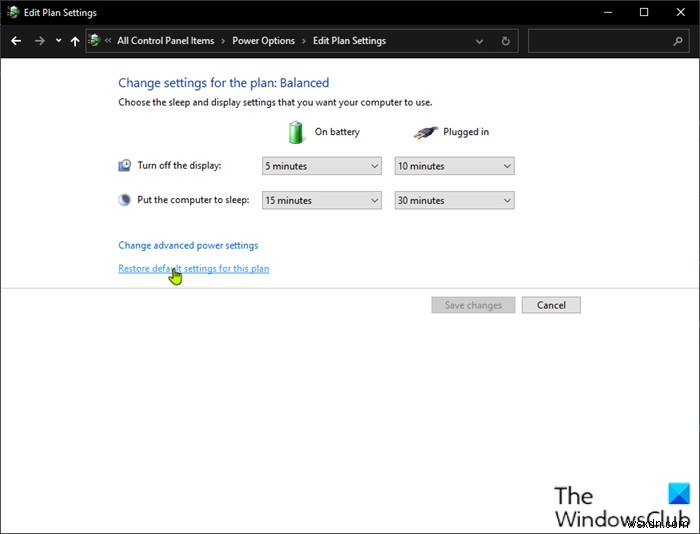700x534 pixels.
Task: Expand chevron after All Control Panel Items
Action: pyautogui.click(x=223, y=41)
